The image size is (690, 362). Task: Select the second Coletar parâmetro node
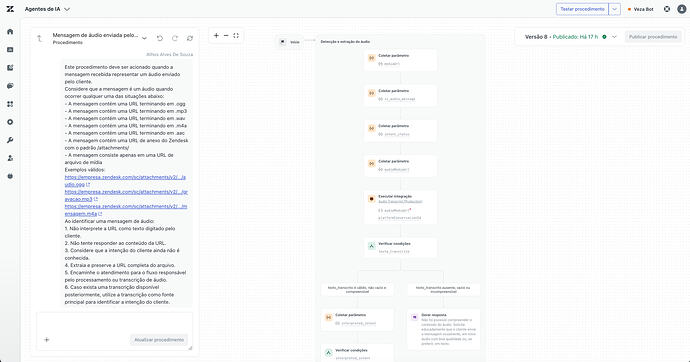click(401, 95)
